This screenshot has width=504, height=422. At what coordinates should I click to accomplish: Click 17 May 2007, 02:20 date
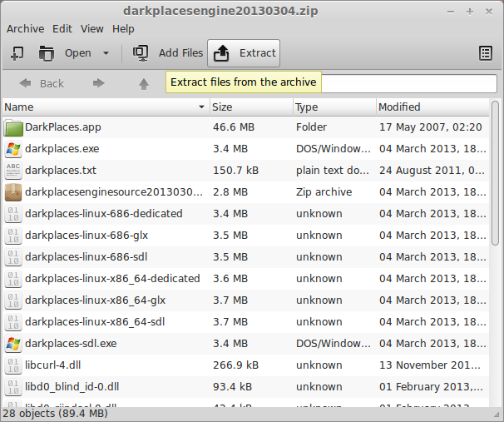[430, 127]
